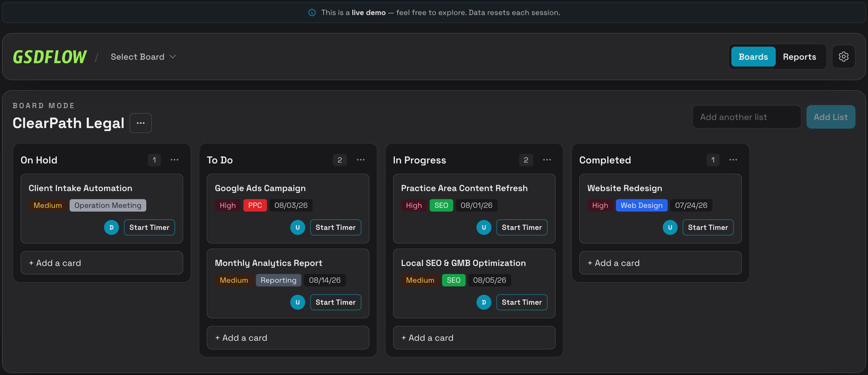Click the 08/03/26 due date
Viewport: 868px width, 375px height.
pyautogui.click(x=291, y=205)
